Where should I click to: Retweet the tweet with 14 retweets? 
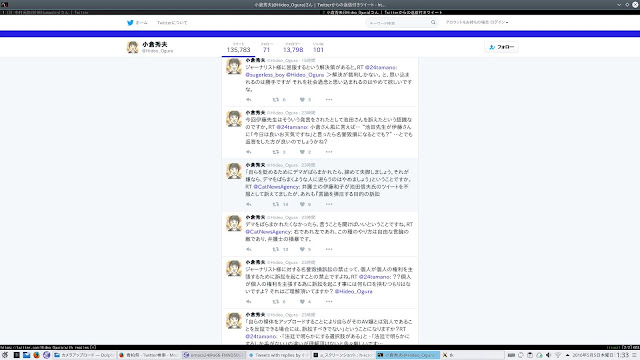click(x=276, y=204)
